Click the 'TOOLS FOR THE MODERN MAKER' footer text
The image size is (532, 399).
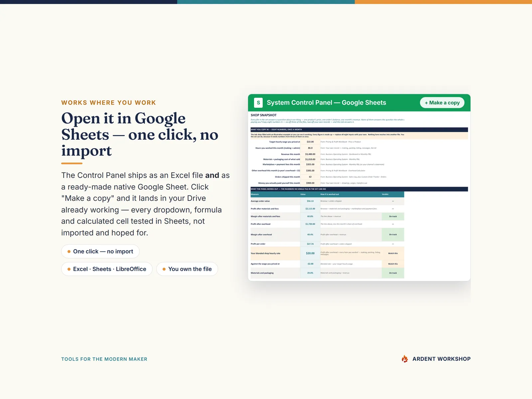(x=104, y=359)
